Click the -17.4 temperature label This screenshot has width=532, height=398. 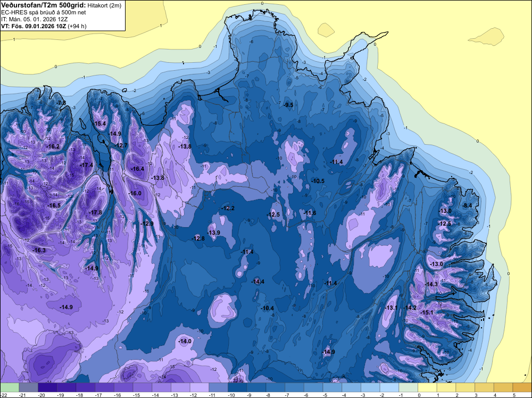point(86,165)
